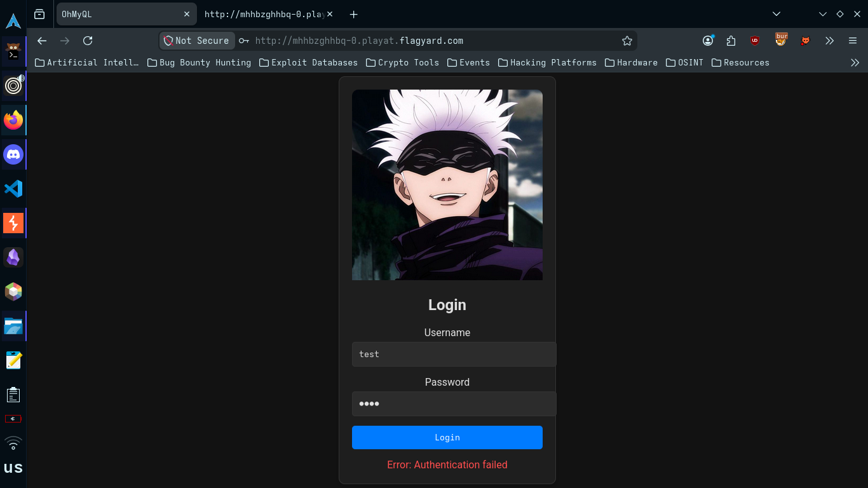This screenshot has width=868, height=488.
Task: Launch Firefox from the dock
Action: point(13,119)
